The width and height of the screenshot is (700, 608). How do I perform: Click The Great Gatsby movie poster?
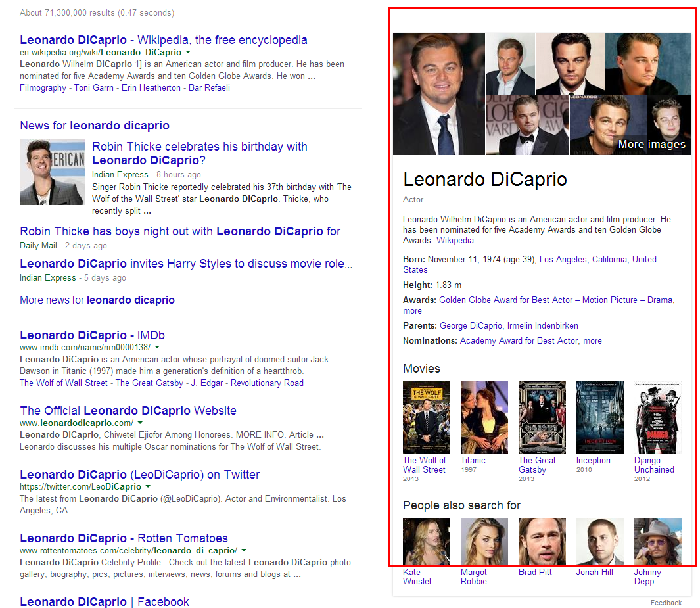click(x=542, y=417)
